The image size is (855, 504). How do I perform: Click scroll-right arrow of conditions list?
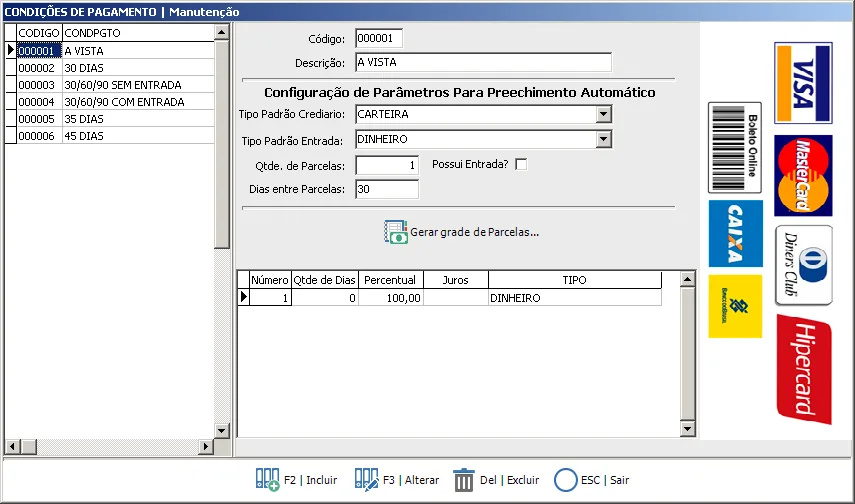tap(206, 447)
